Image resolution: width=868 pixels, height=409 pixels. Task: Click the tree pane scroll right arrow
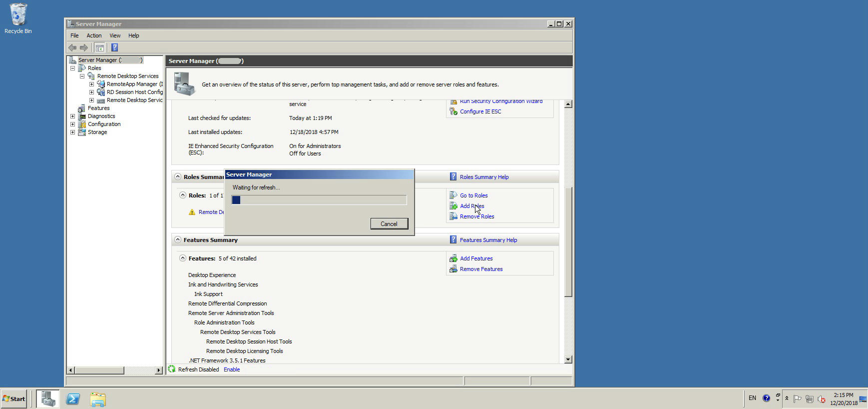(159, 370)
